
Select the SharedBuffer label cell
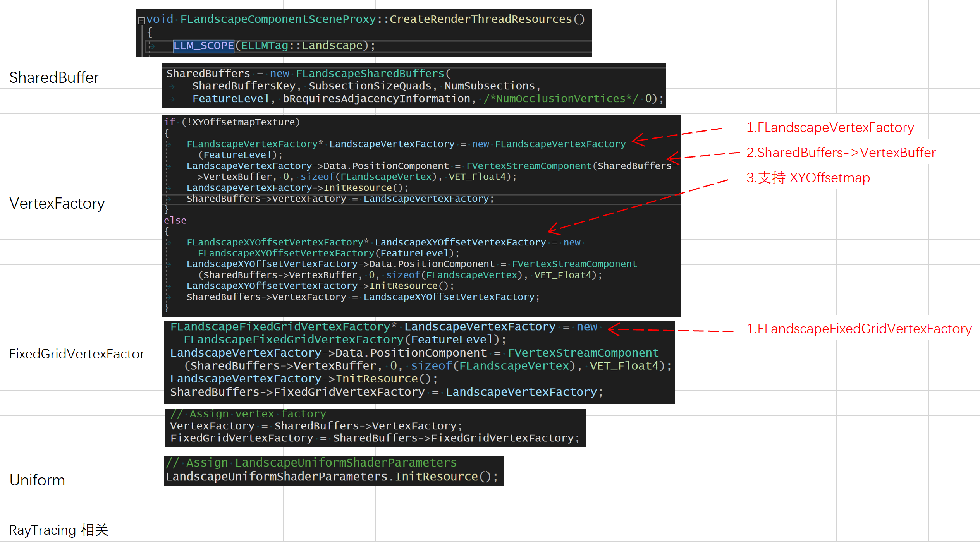pos(54,77)
